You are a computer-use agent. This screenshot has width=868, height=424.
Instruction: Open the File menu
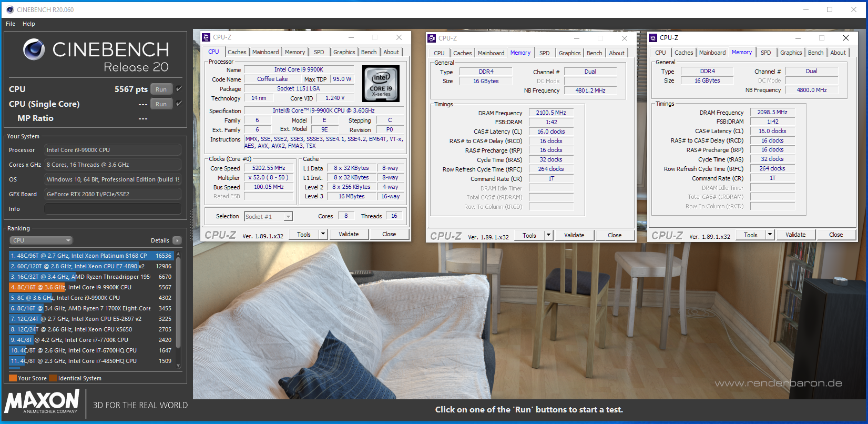11,24
